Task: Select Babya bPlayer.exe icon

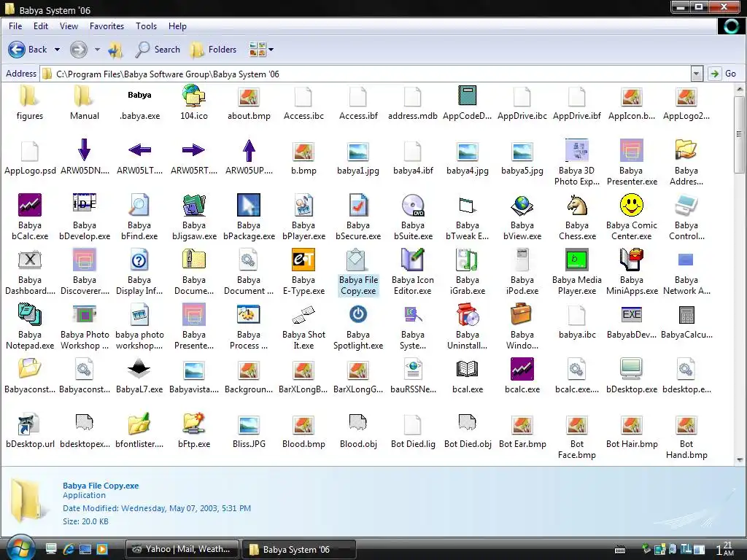Action: coord(303,205)
